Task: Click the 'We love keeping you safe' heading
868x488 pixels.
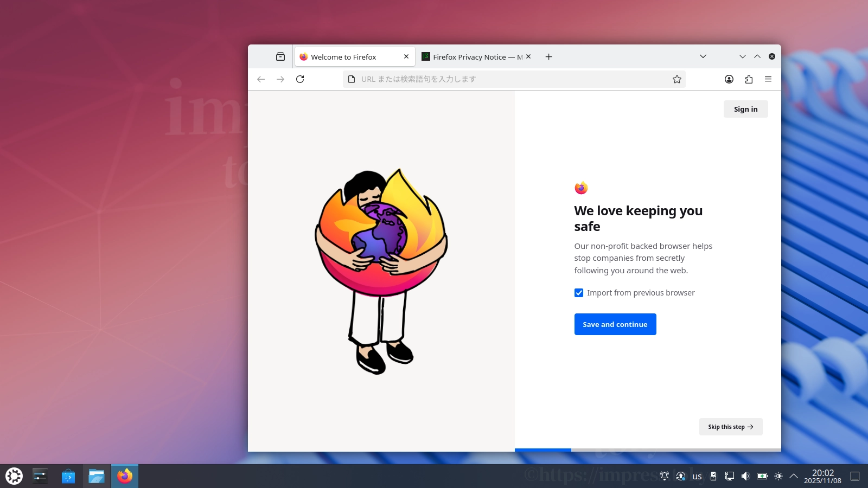Action: coord(639,219)
